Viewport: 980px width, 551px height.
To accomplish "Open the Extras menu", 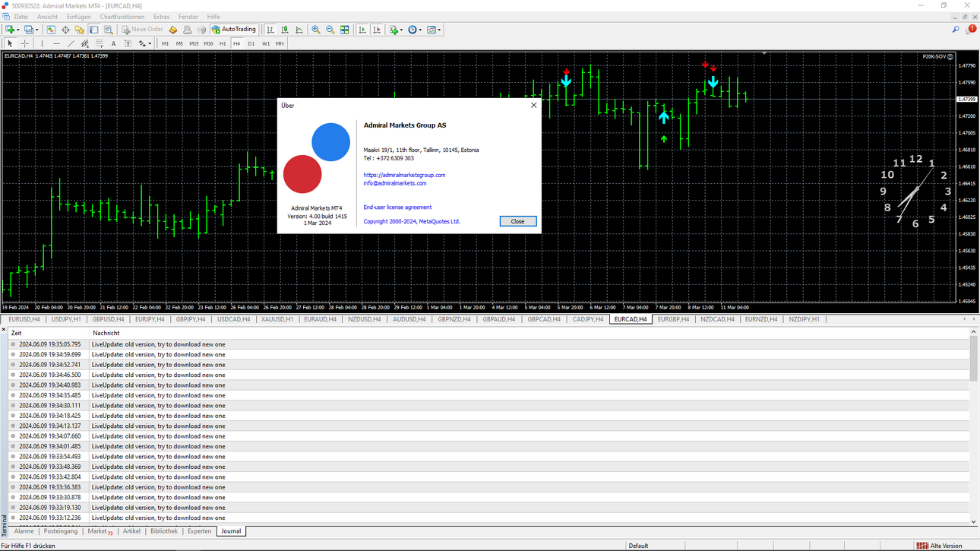I will point(161,17).
